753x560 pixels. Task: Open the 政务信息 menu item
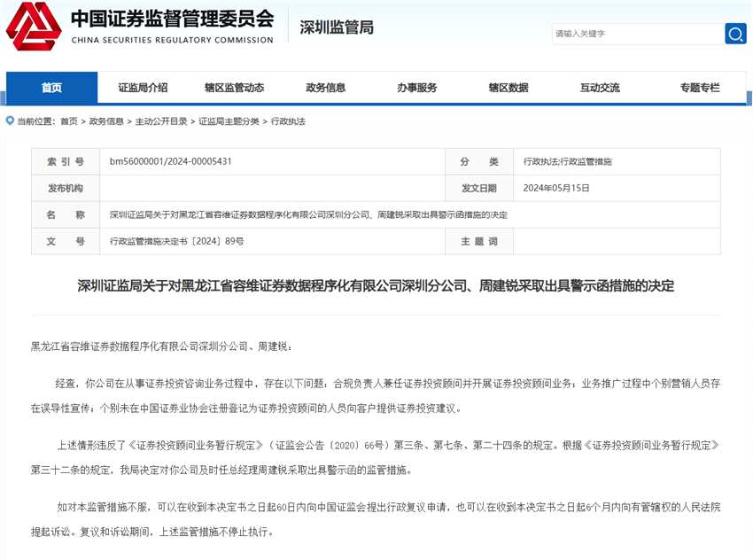pyautogui.click(x=326, y=88)
